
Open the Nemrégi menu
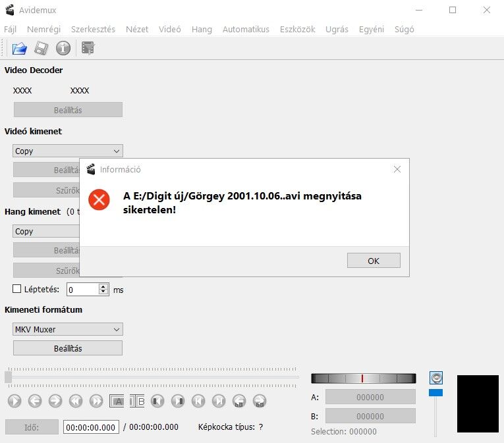tap(43, 29)
